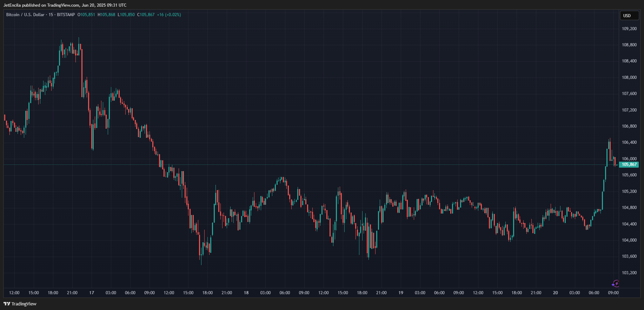Image resolution: width=644 pixels, height=310 pixels.
Task: Click the 103,600 price axis label
Action: coord(629,256)
